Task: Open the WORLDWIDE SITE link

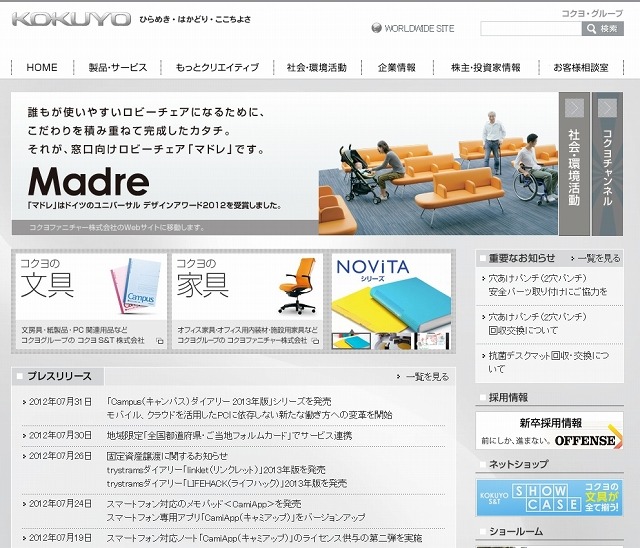Action: coord(419,28)
